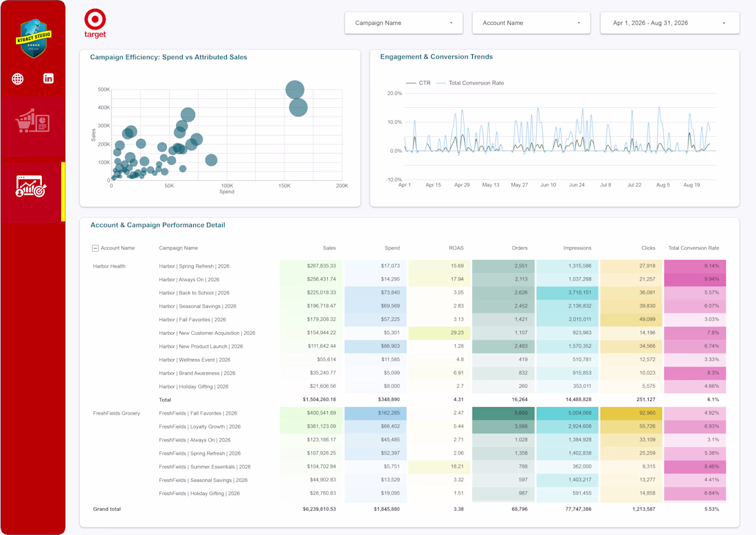Image resolution: width=756 pixels, height=535 pixels.
Task: Open the globe website icon
Action: [x=17, y=78]
